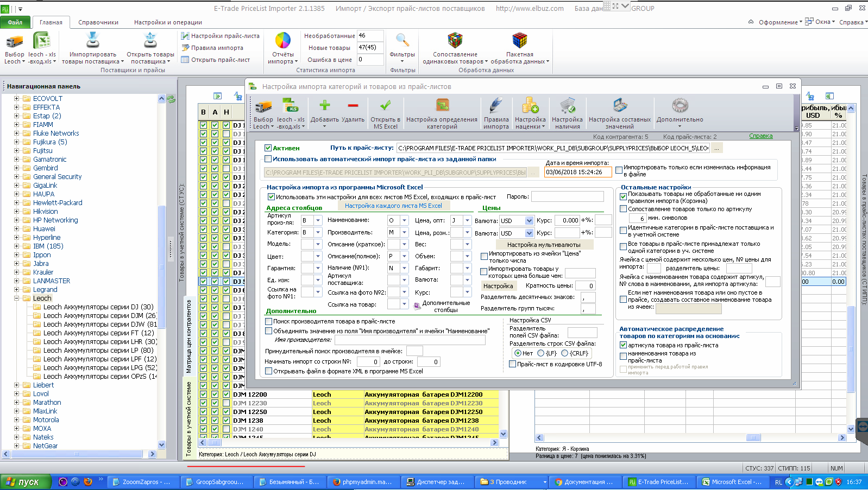Click Дополнительно gear icon in dialog
The image size is (868, 490).
(680, 105)
